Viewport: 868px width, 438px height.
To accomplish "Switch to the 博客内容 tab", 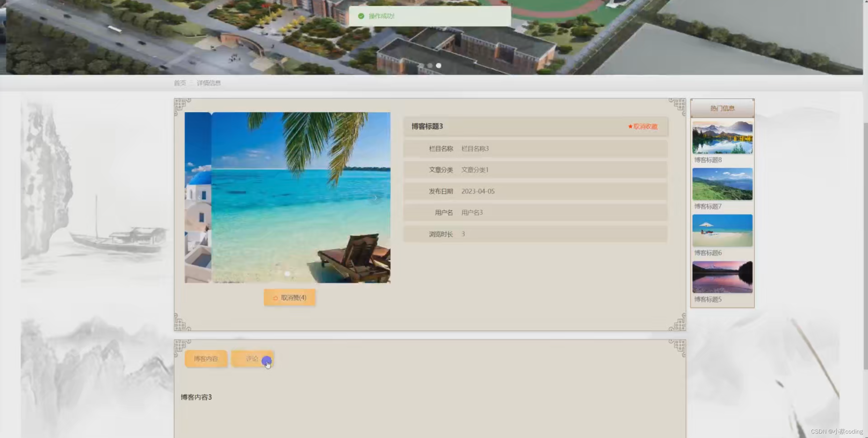I will (206, 358).
